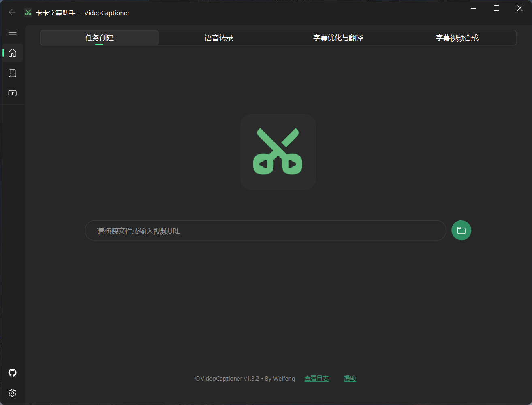532x405 pixels.
Task: Open the subtitle style T icon
Action: click(x=13, y=93)
